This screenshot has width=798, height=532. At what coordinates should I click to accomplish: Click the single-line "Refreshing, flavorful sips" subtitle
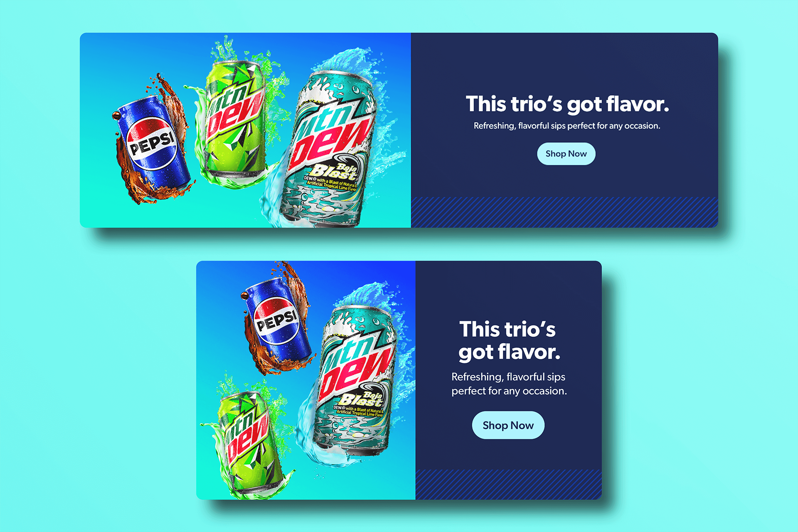[x=567, y=126]
